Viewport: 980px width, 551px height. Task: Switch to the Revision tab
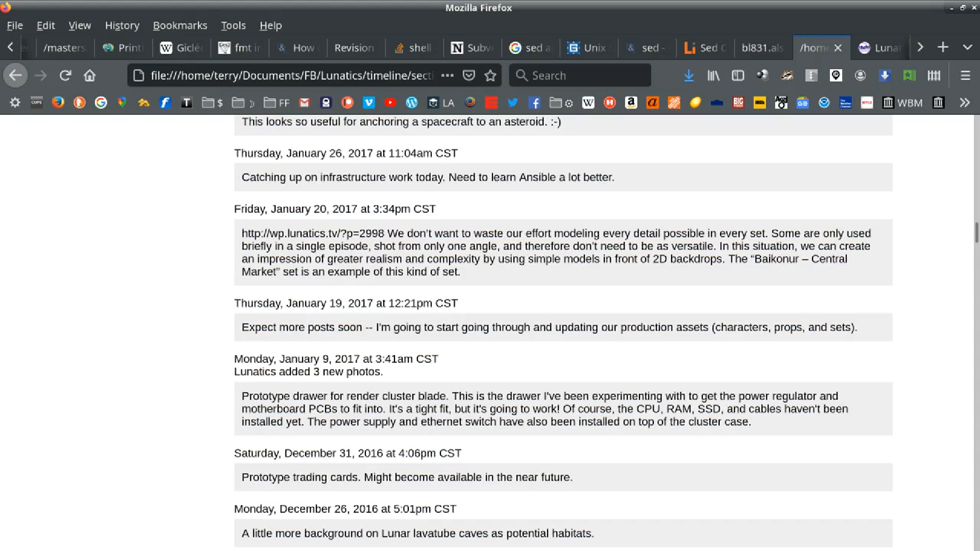354,47
